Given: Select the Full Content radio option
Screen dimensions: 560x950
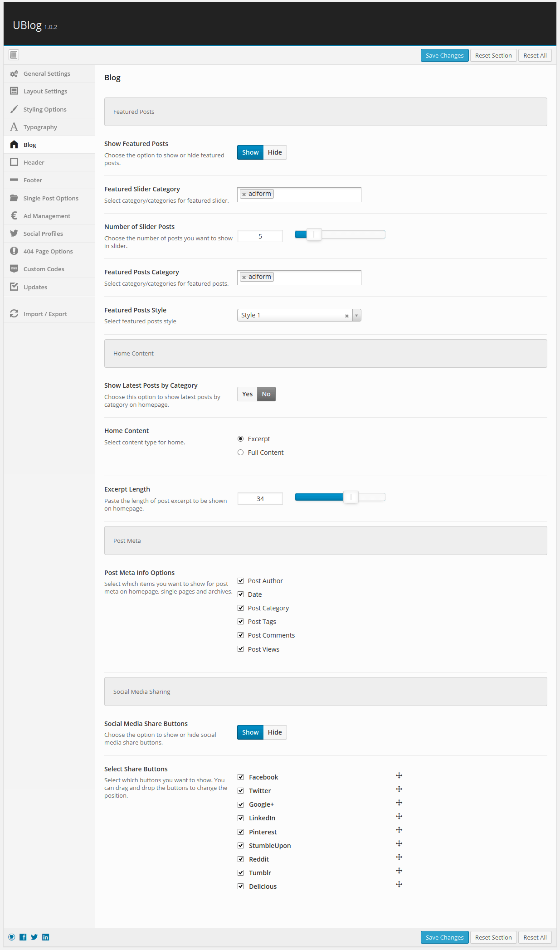Looking at the screenshot, I should click(241, 453).
